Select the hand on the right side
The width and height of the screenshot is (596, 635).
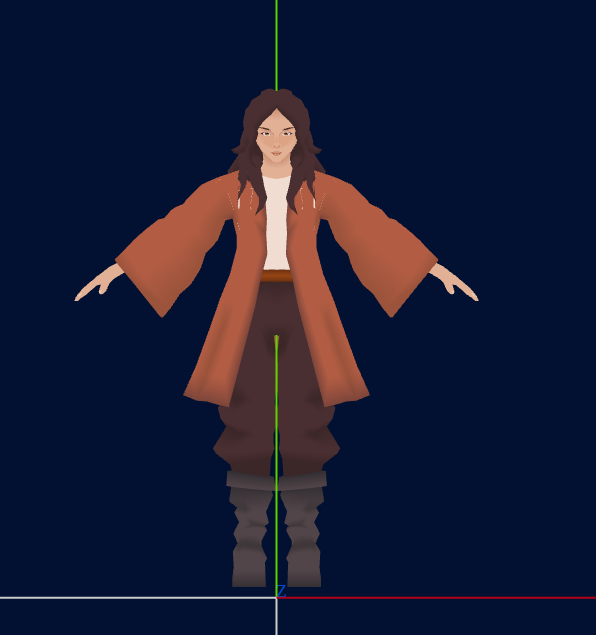pos(453,282)
